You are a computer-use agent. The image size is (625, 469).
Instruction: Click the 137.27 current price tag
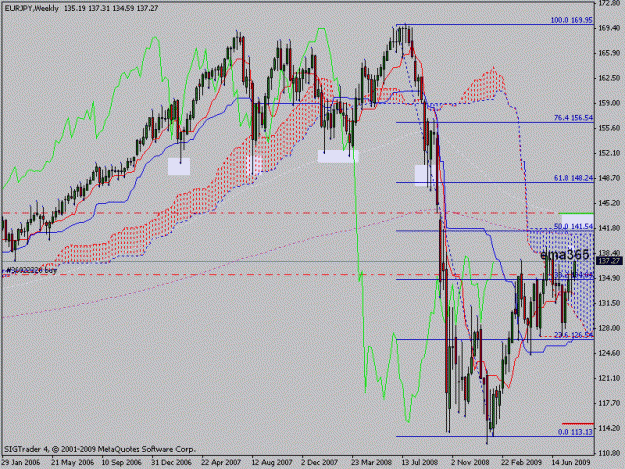point(609,261)
